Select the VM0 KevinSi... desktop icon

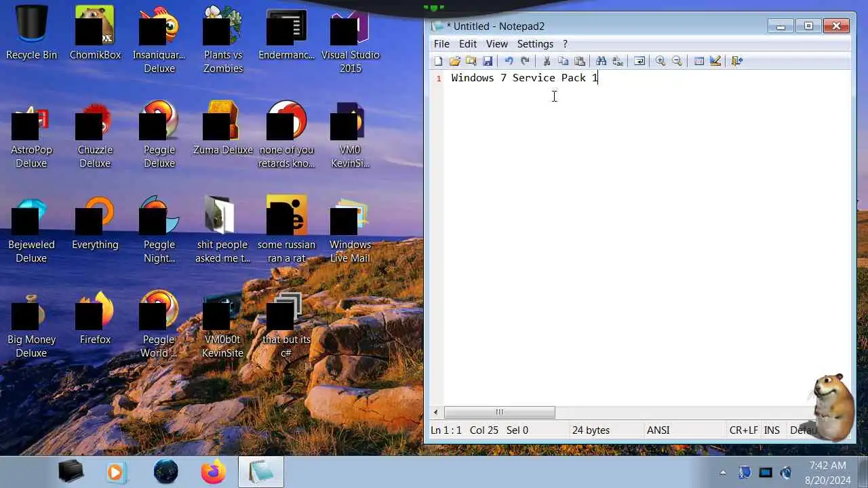click(351, 136)
